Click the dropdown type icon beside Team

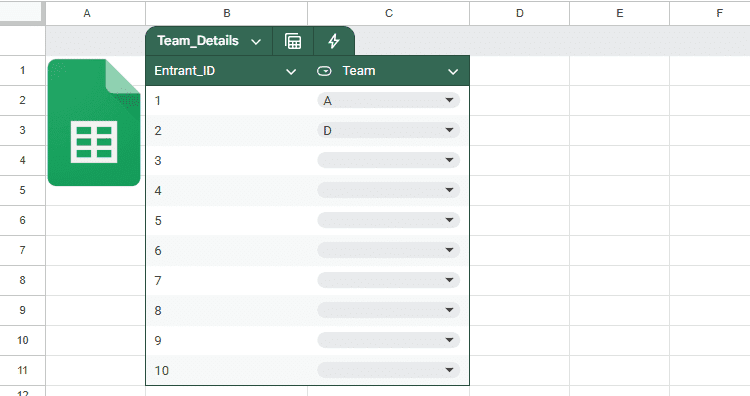(324, 71)
